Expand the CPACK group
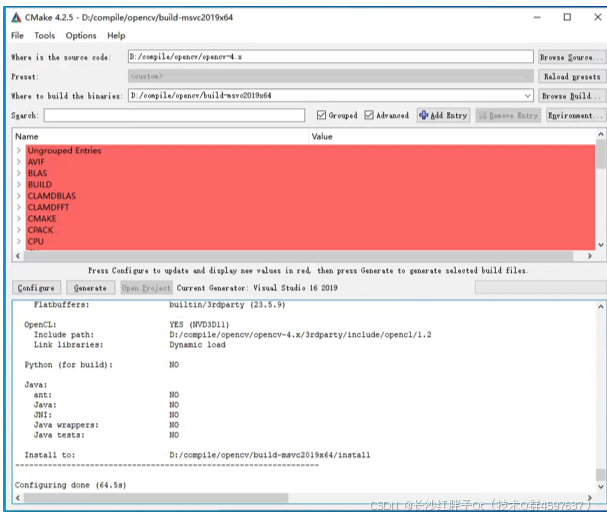The width and height of the screenshot is (607, 517). (x=18, y=230)
